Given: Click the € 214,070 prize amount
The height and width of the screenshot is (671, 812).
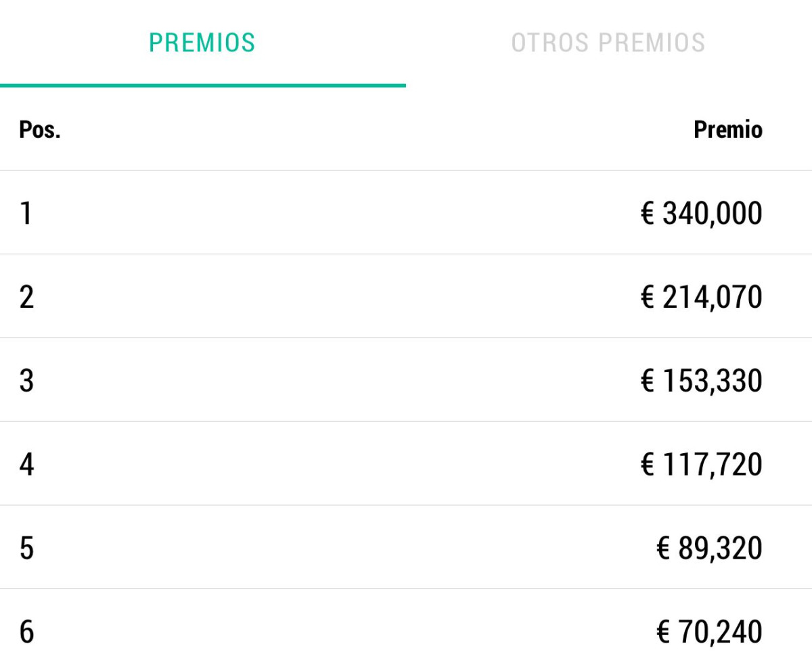Looking at the screenshot, I should pyautogui.click(x=701, y=297).
